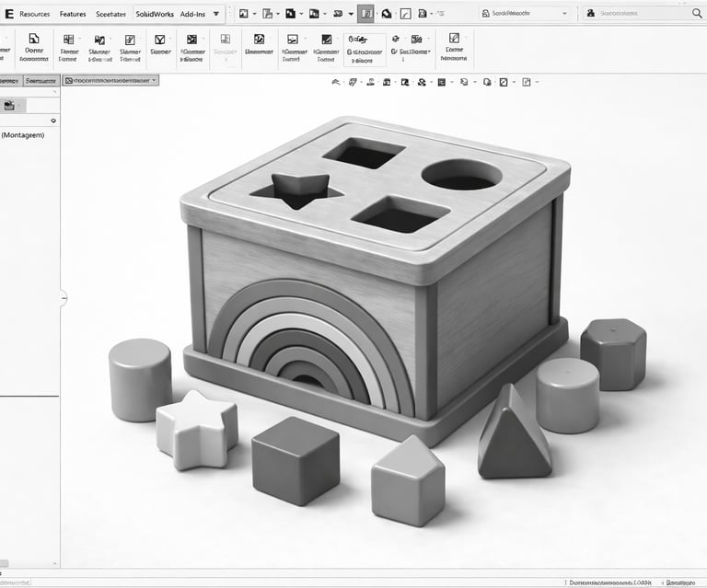Select the circular hole on the box lid
This screenshot has height=588, width=707.
[462, 174]
